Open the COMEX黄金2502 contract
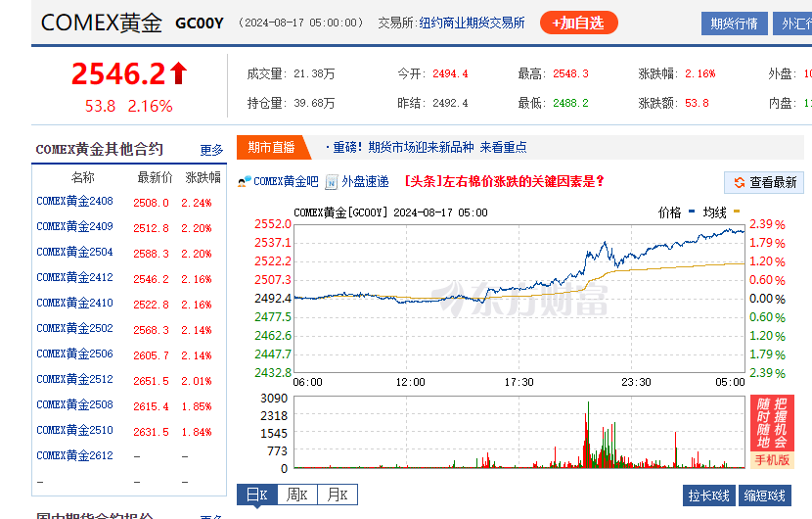This screenshot has height=519, width=812. click(x=74, y=328)
